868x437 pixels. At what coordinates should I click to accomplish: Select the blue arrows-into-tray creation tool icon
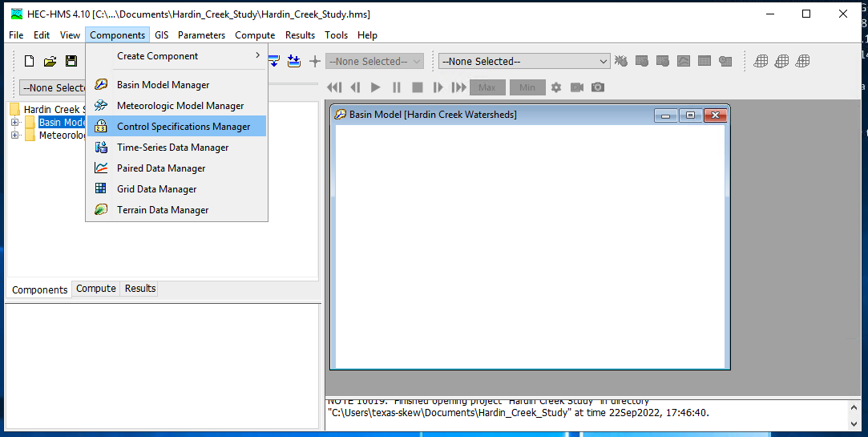coord(294,62)
